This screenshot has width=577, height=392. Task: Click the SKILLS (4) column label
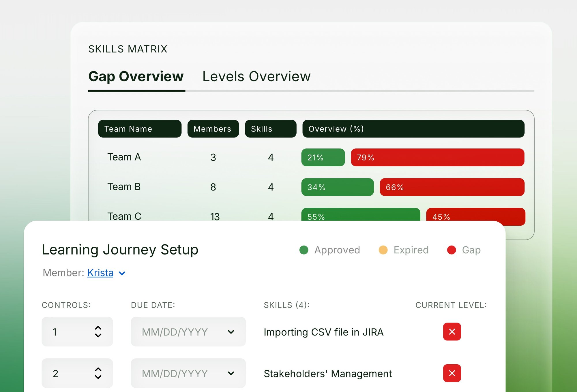286,305
